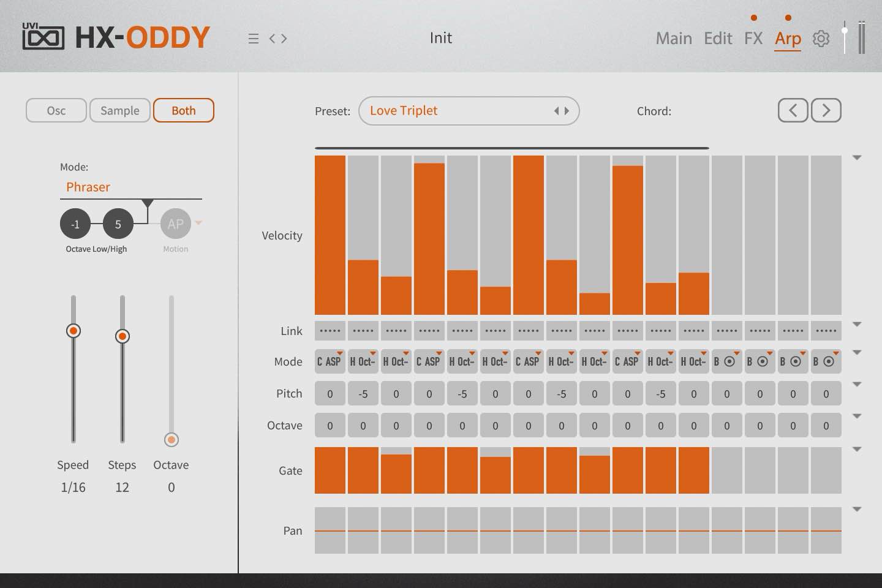Click the UVI logo icon

tap(43, 37)
